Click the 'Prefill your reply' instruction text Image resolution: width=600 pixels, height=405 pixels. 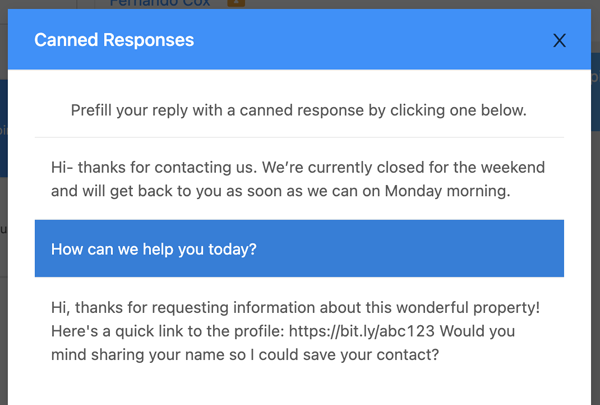(x=298, y=110)
